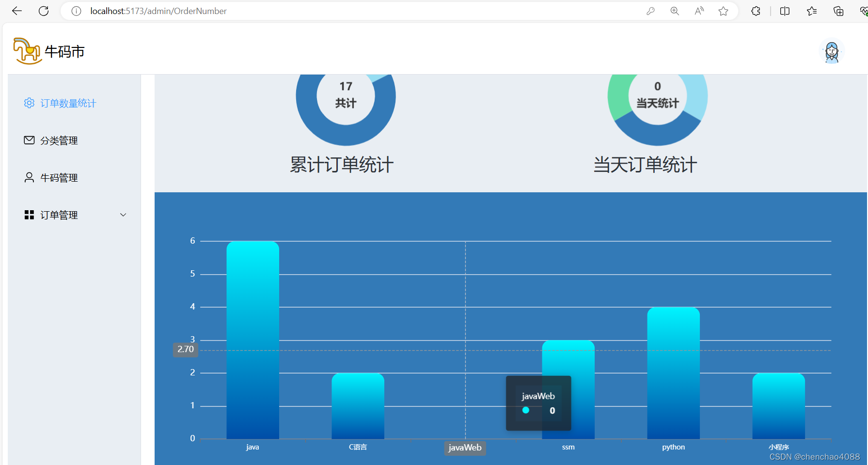Open the 分类管理 menu item
The image size is (868, 465).
[74, 140]
